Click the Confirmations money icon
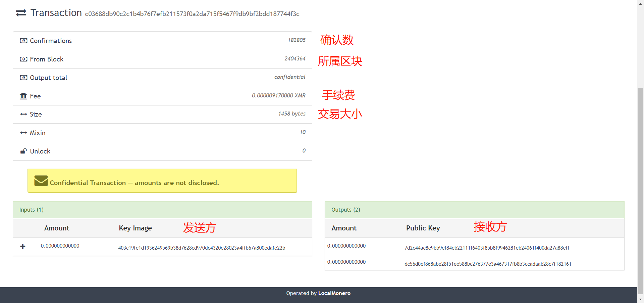This screenshot has height=303, width=644. pyautogui.click(x=23, y=41)
